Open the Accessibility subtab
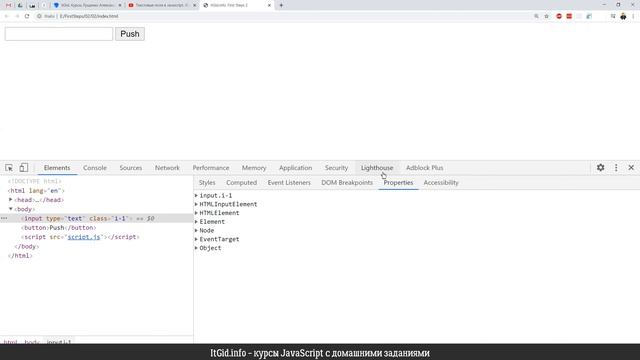The height and width of the screenshot is (360, 640). 441,182
